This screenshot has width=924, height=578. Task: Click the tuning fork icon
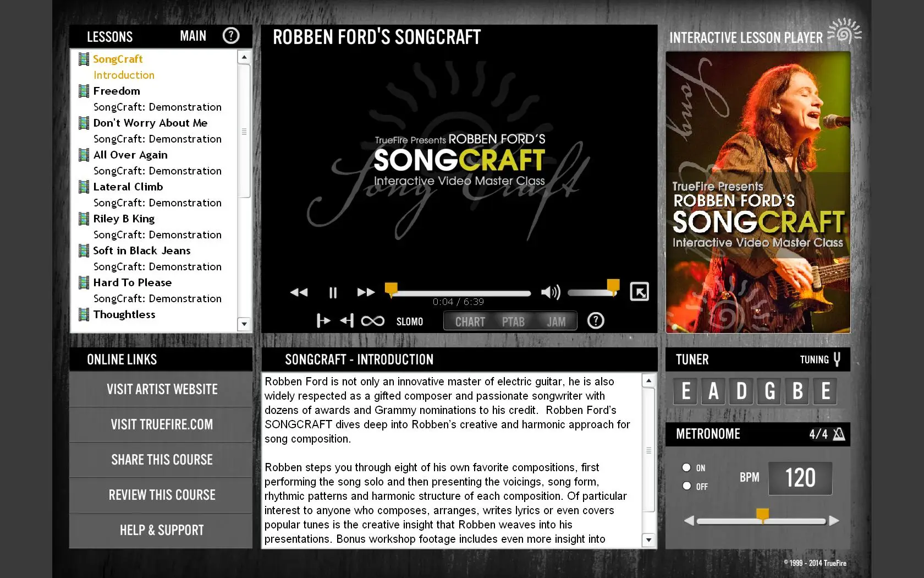point(837,359)
